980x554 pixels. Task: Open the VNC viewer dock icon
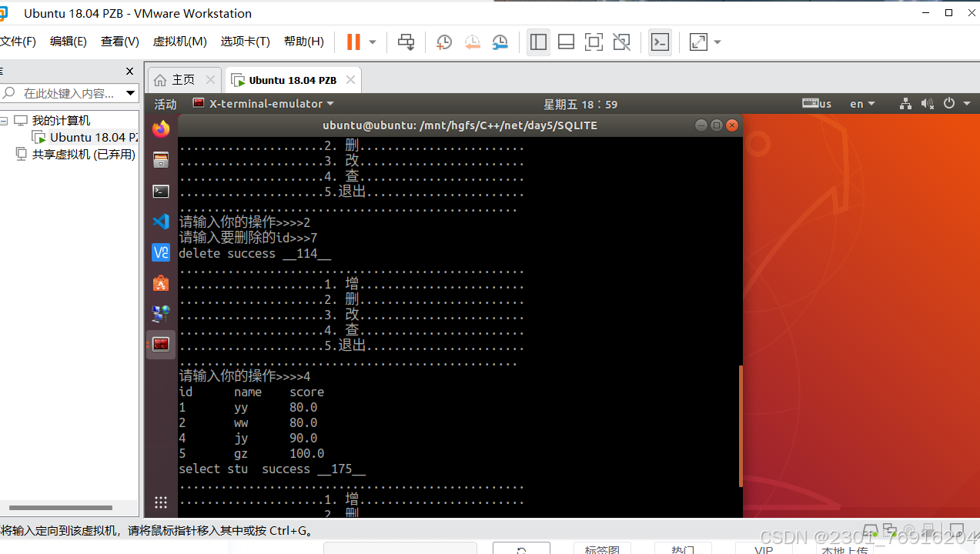click(x=161, y=252)
